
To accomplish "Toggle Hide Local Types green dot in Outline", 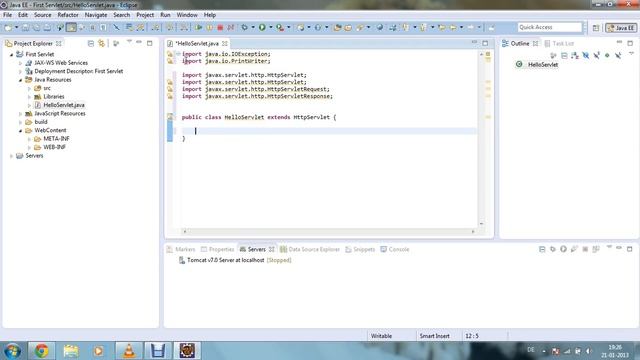I will tap(607, 56).
